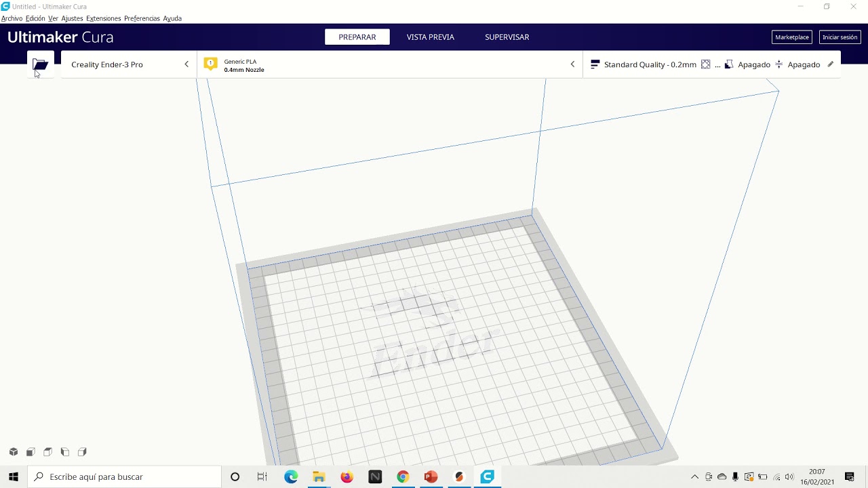This screenshot has height=488, width=868.
Task: Click the 0.4mm Nozzle label
Action: tap(244, 70)
